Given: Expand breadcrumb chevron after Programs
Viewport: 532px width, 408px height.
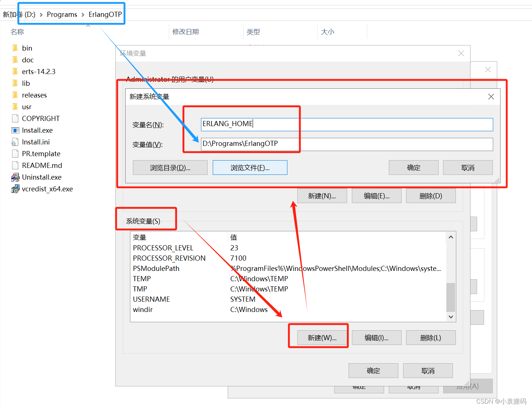Looking at the screenshot, I should pyautogui.click(x=83, y=15).
